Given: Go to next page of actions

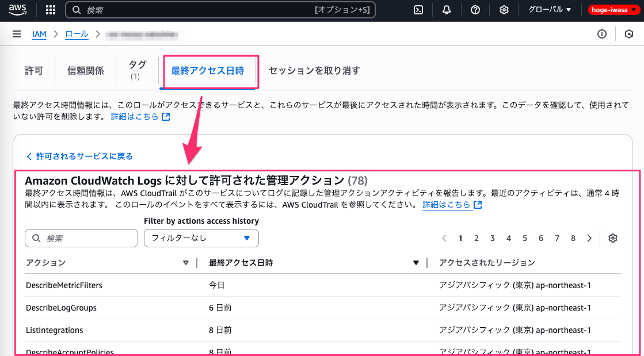Looking at the screenshot, I should [x=589, y=238].
